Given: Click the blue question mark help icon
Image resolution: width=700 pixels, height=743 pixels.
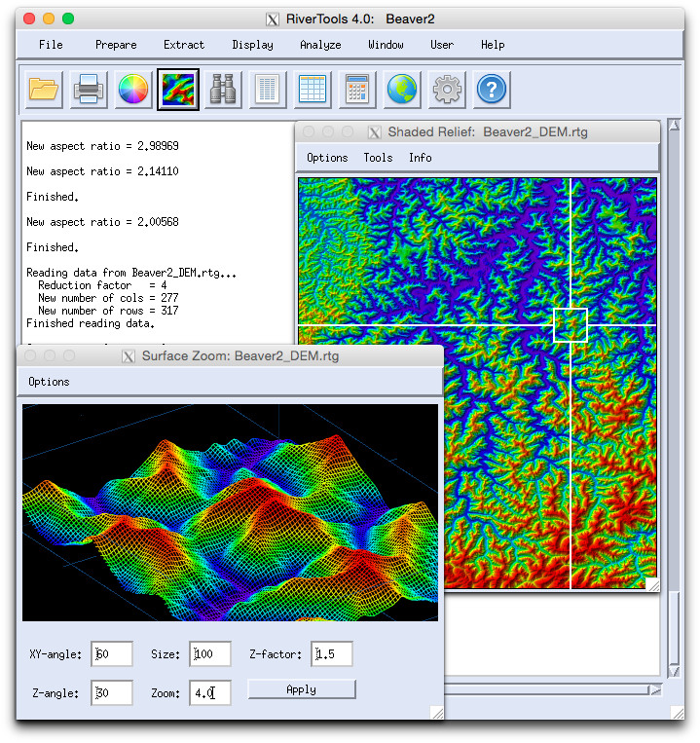Looking at the screenshot, I should [x=492, y=91].
